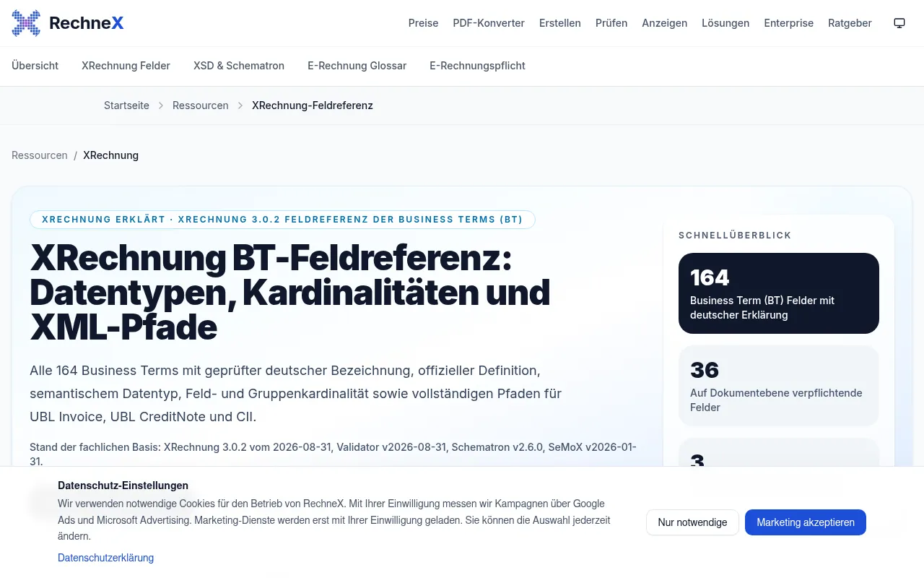This screenshot has height=578, width=924.
Task: Click XRechnung in the lower breadcrumb
Action: [110, 155]
